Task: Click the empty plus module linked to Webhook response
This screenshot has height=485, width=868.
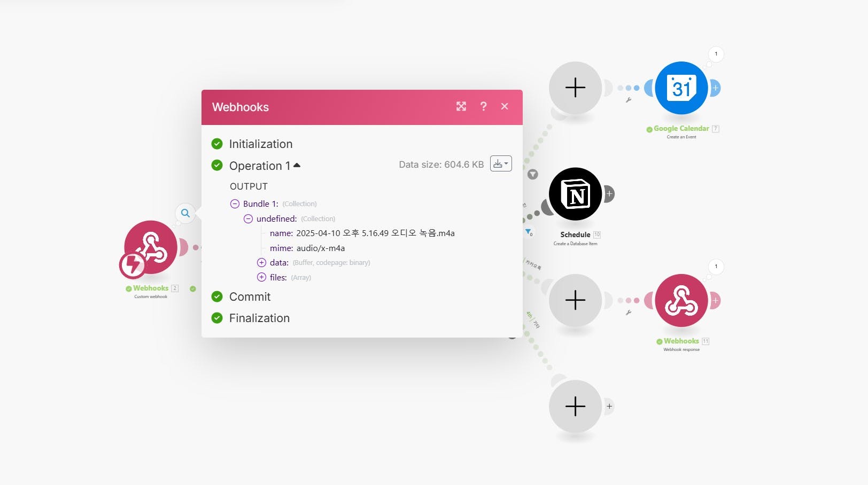Action: tap(575, 300)
